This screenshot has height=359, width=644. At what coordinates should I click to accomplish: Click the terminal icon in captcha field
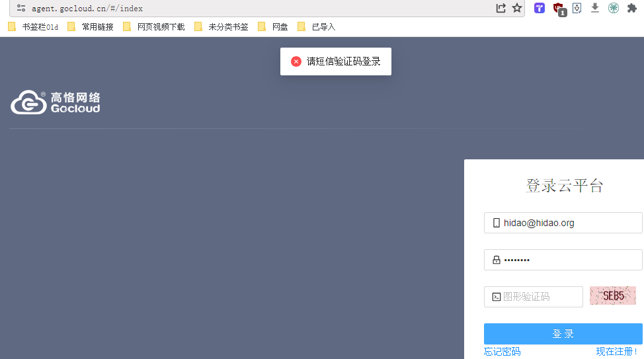496,297
